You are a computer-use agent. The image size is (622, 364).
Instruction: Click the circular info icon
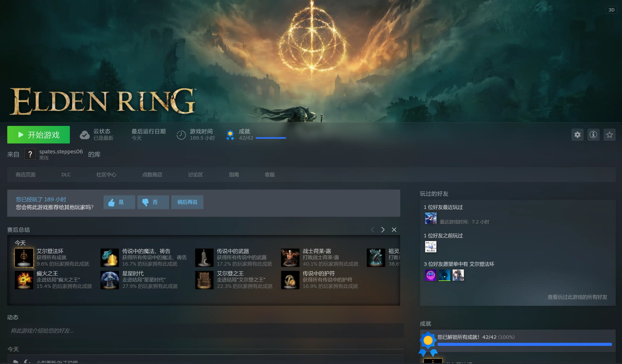(594, 135)
